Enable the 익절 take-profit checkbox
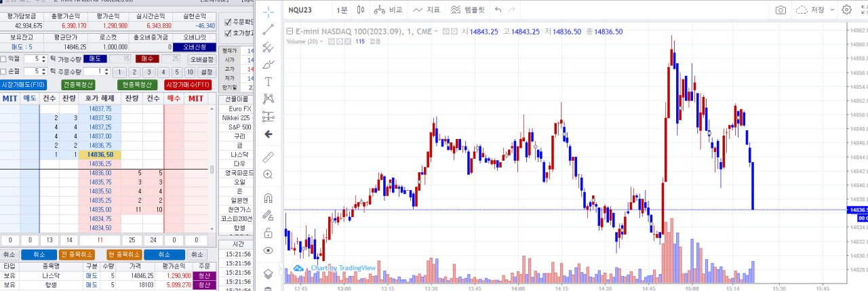 (4, 59)
